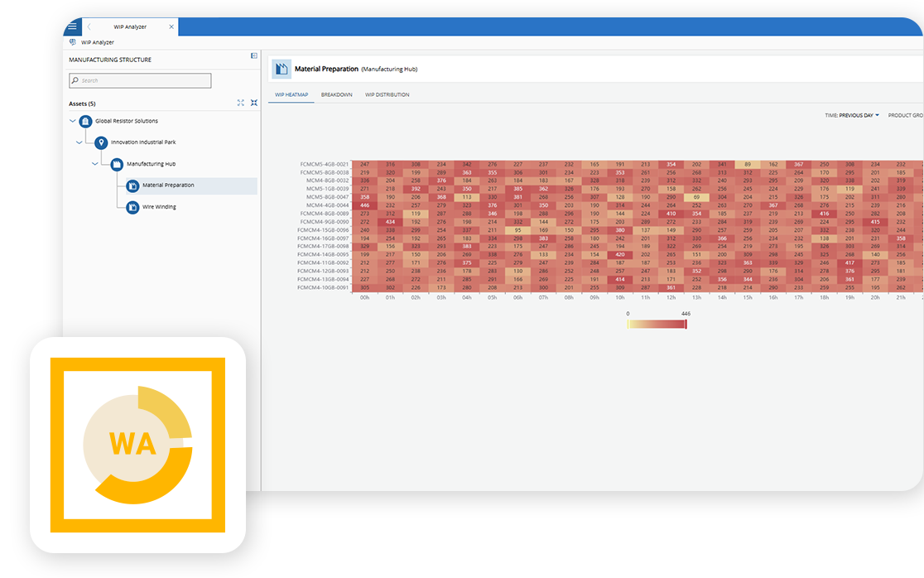This screenshot has height=578, width=924.
Task: Click the Material Preparation header icon
Action: pos(281,69)
